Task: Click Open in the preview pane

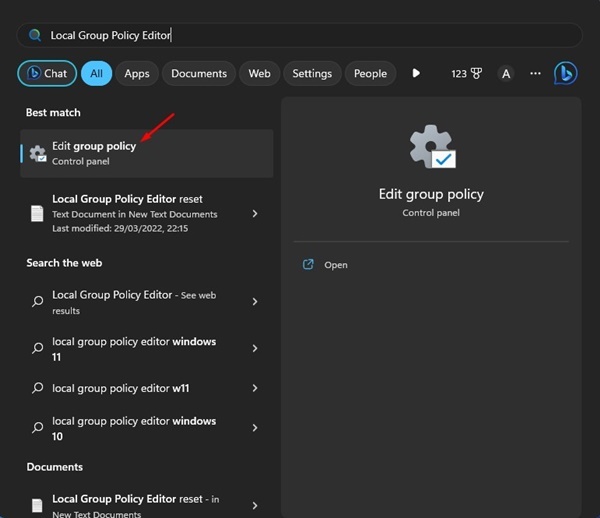Action: pos(336,265)
